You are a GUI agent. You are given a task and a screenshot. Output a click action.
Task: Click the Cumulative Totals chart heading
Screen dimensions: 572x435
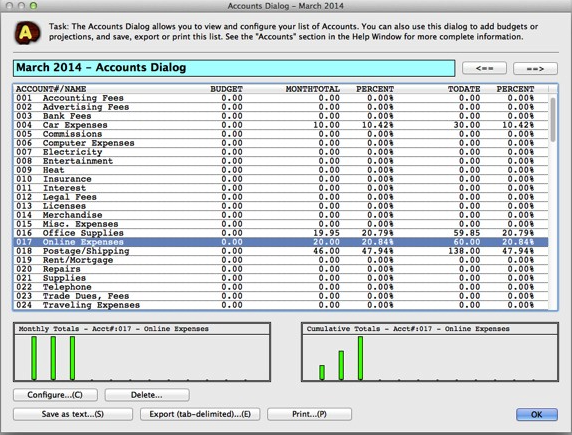point(408,329)
